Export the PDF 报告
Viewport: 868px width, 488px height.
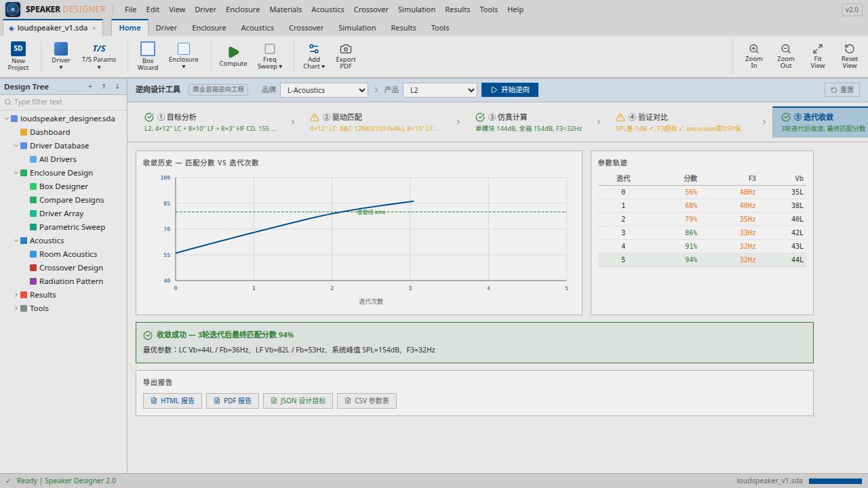point(233,401)
